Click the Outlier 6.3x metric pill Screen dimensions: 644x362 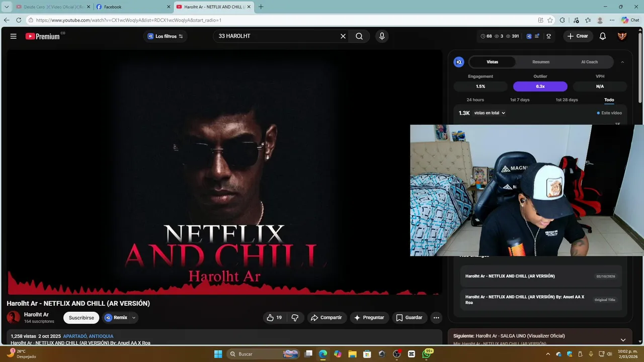540,86
